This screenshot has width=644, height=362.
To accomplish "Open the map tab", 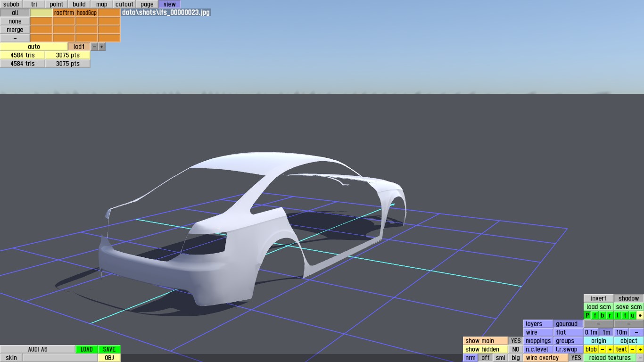I will 102,4.
